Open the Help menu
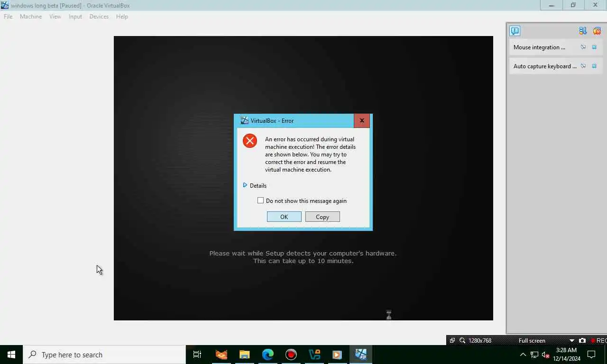 [x=122, y=17]
